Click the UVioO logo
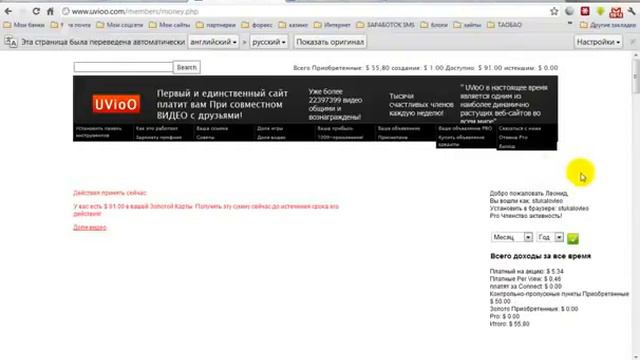640x360 pixels. [x=116, y=104]
